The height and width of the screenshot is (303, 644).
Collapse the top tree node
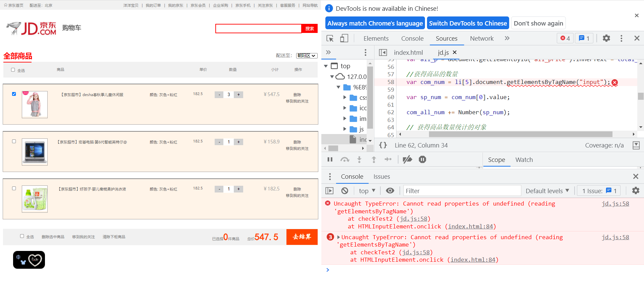coord(326,66)
